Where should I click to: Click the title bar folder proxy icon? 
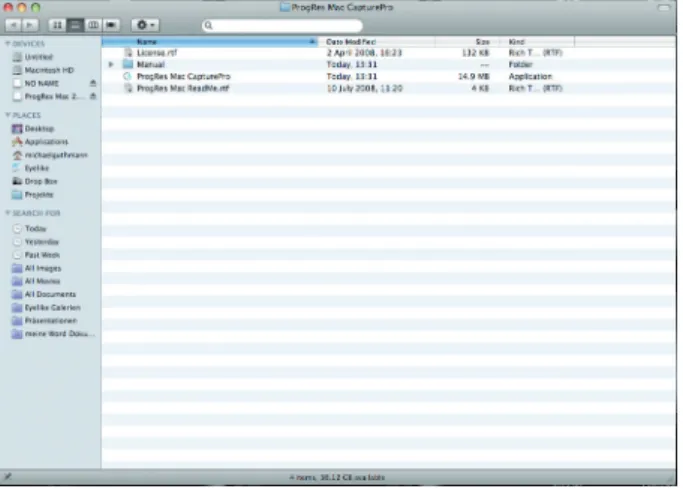(285, 7)
